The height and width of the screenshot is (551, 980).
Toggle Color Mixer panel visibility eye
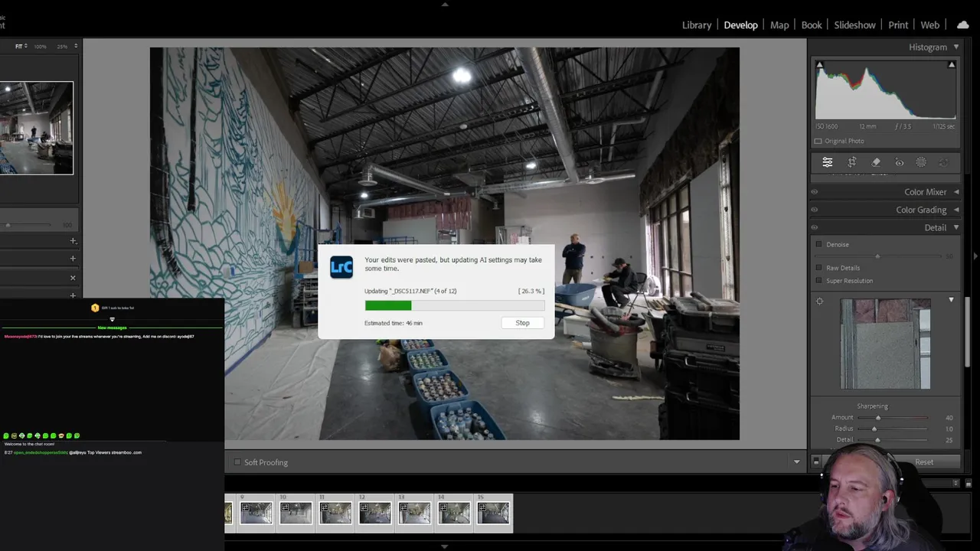click(x=815, y=192)
